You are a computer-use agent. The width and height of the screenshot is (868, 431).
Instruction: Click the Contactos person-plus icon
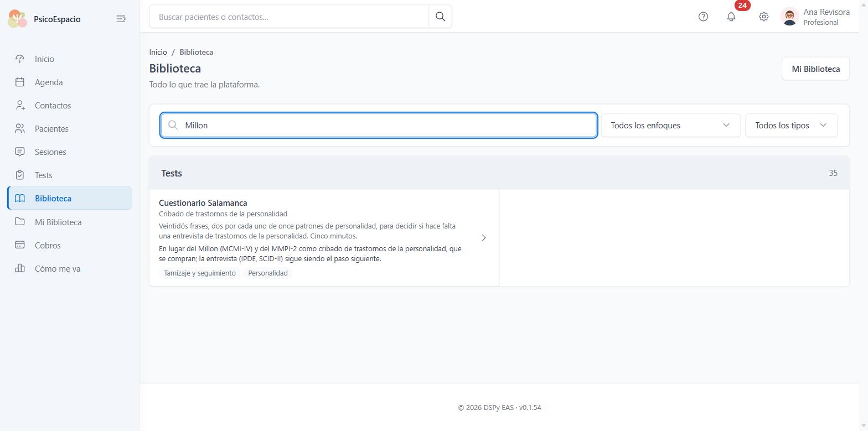click(20, 105)
